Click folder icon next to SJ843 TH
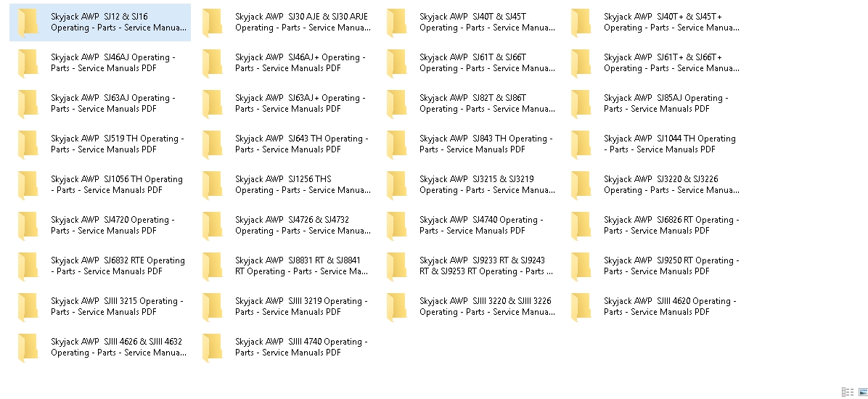Image resolution: width=868 pixels, height=399 pixels. [397, 144]
